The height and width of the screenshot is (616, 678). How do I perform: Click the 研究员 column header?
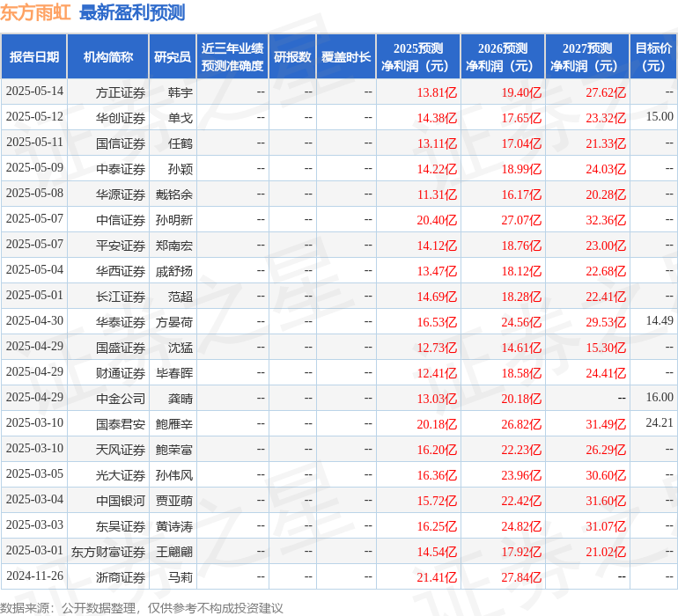(x=173, y=57)
